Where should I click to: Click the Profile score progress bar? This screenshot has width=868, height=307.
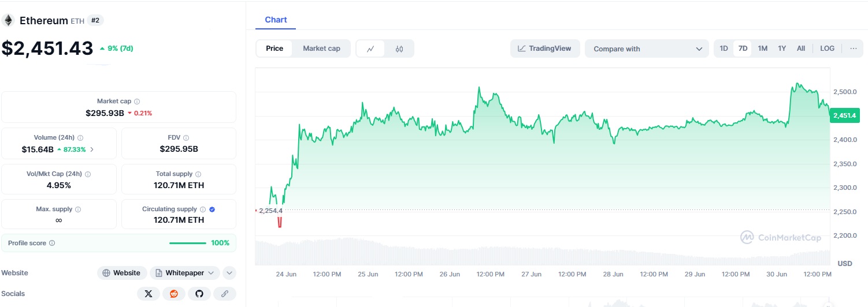click(x=187, y=244)
